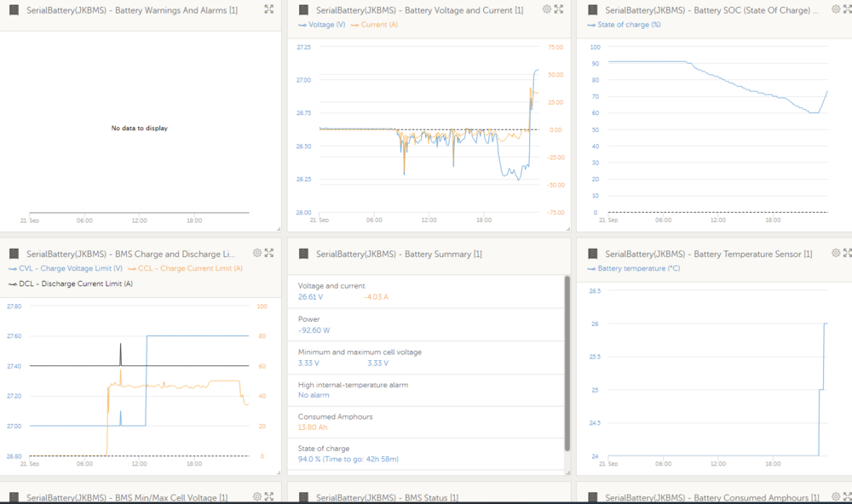The width and height of the screenshot is (852, 504).
Task: Maximize the Battery Warnings And Alarms widget
Action: 269,9
